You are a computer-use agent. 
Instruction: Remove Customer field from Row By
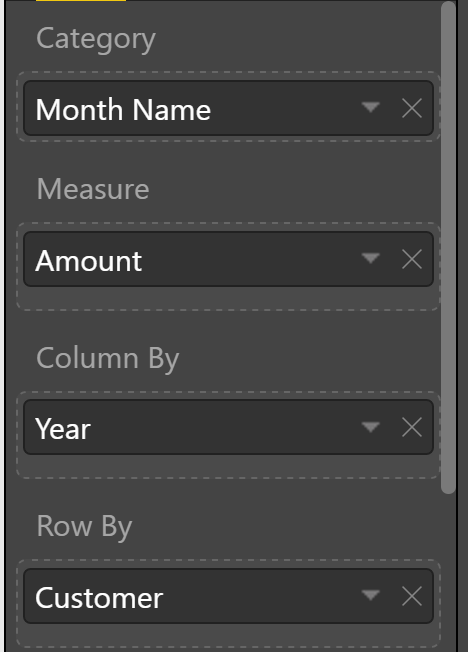pyautogui.click(x=412, y=596)
